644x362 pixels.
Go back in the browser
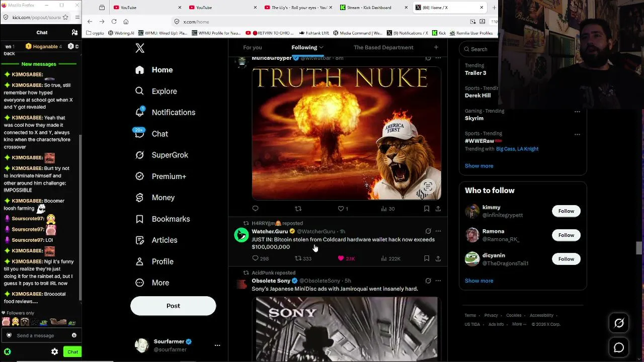(x=90, y=22)
